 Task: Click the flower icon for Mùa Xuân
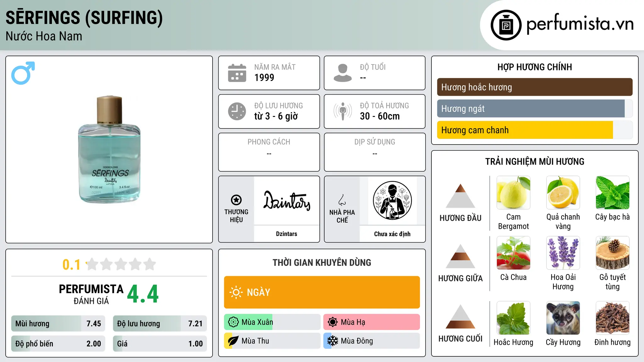point(233,322)
